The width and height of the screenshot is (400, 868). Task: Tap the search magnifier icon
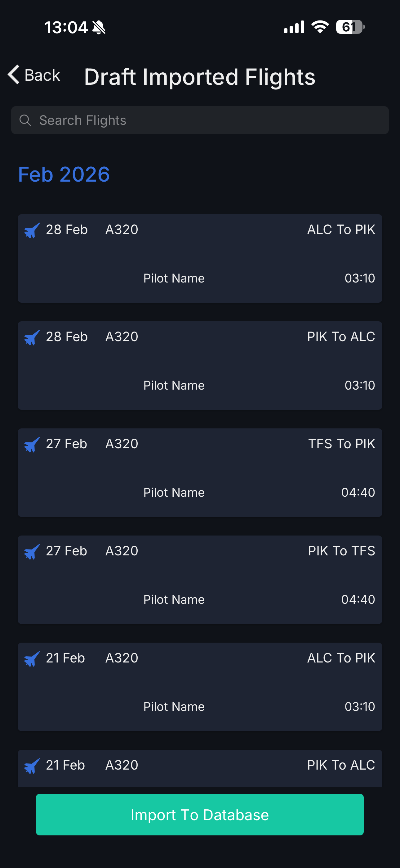[x=25, y=120]
